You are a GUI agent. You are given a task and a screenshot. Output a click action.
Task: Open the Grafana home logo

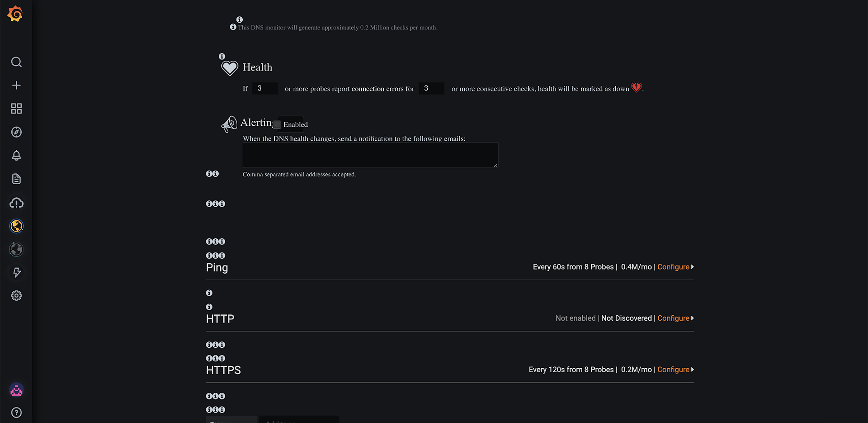coord(15,14)
